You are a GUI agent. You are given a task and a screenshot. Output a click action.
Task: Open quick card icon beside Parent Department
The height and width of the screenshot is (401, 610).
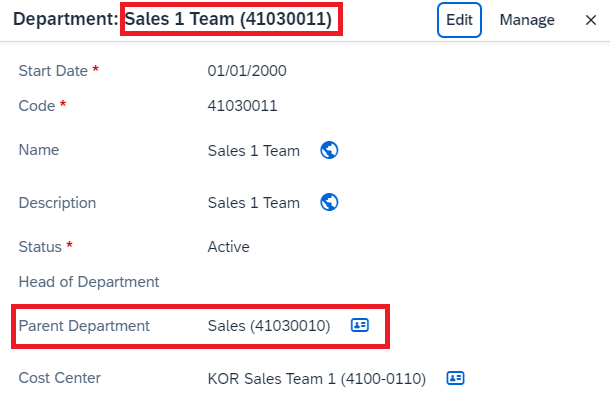tap(360, 325)
